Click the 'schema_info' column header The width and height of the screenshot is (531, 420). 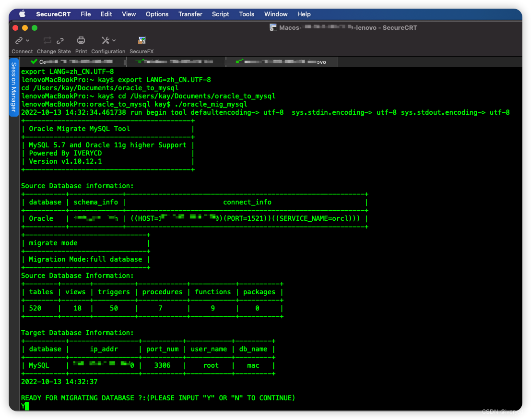(x=96, y=203)
